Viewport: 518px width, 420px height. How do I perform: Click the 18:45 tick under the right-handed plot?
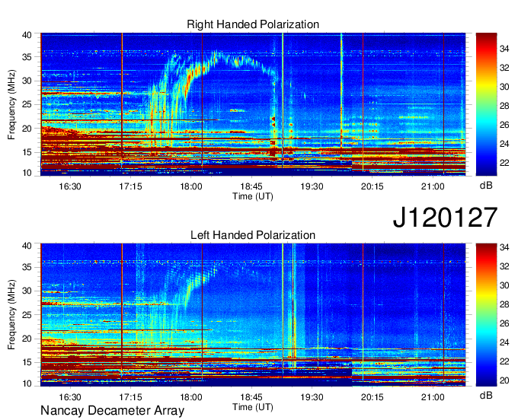(x=251, y=186)
